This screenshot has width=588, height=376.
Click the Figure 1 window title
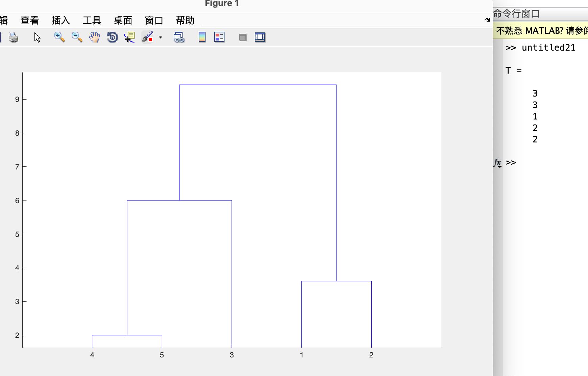click(x=222, y=4)
